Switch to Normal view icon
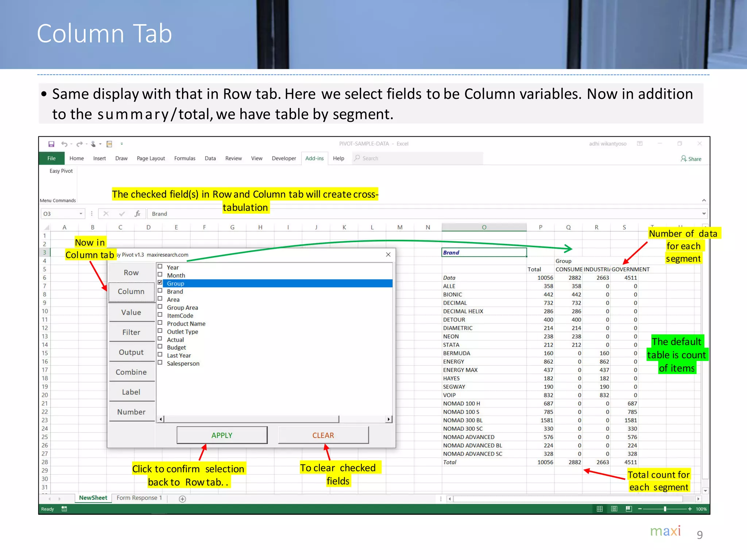The height and width of the screenshot is (560, 747). tap(600, 509)
